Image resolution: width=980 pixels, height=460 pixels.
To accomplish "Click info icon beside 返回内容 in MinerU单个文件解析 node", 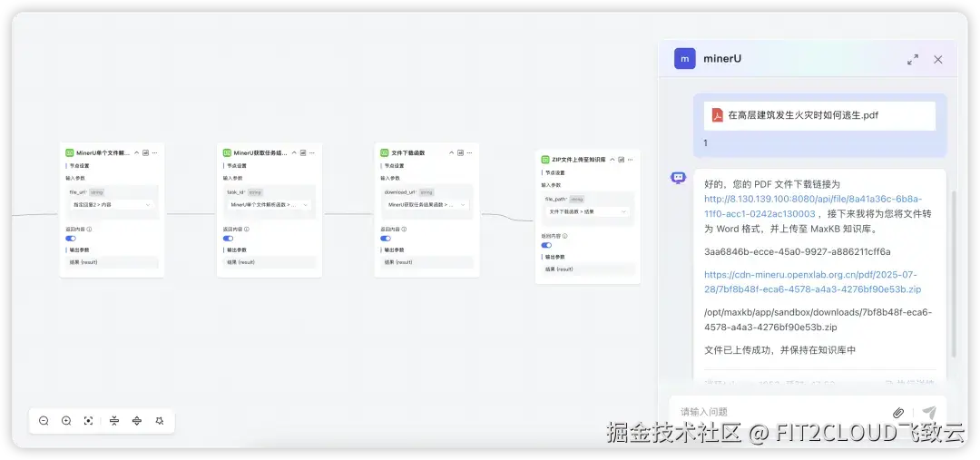I will point(89,229).
